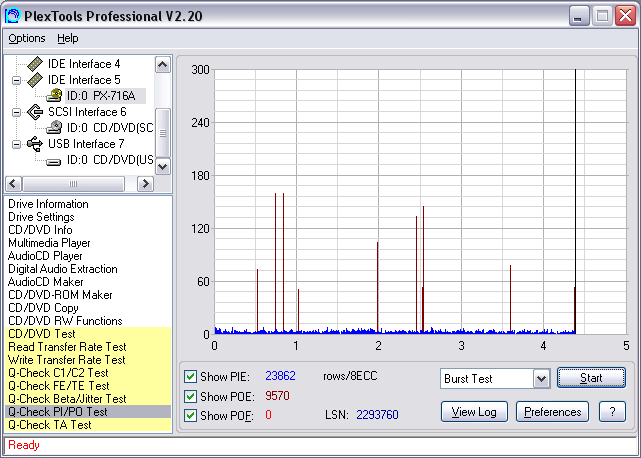Click the IDE Interface 4 chip icon
The height and width of the screenshot is (458, 641).
click(35, 64)
